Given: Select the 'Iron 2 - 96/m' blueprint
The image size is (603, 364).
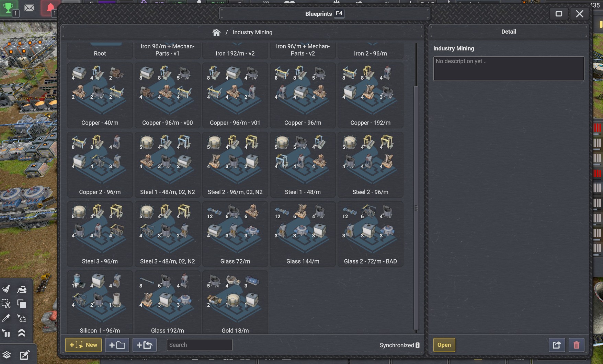Looking at the screenshot, I should [x=371, y=50].
